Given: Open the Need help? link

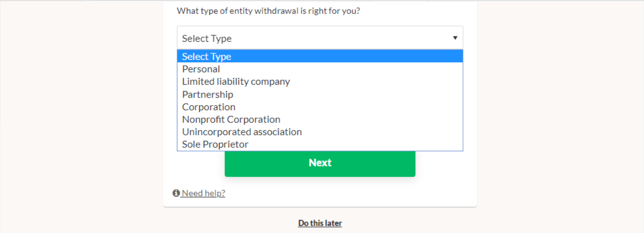Looking at the screenshot, I should tap(203, 193).
